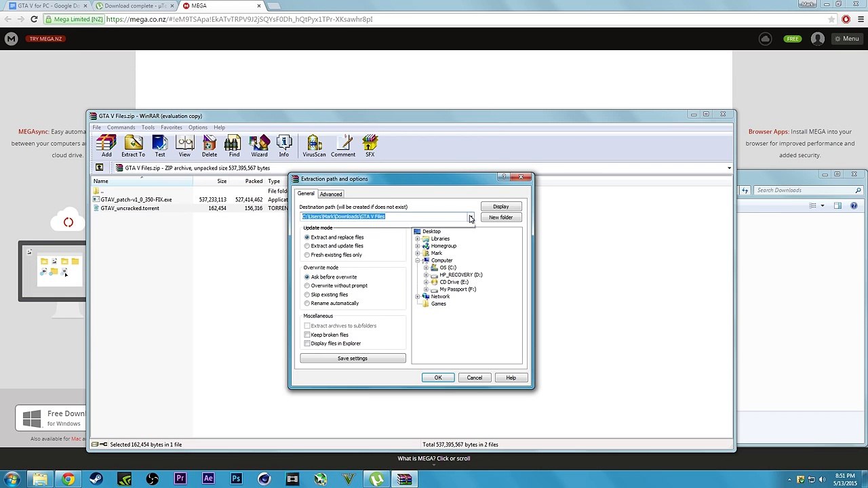The image size is (868, 488).
Task: Click the uTorrent taskbar icon
Action: click(x=376, y=479)
